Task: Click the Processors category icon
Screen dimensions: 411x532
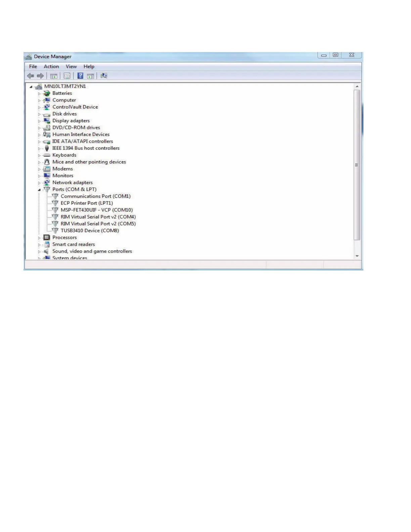Action: [47, 237]
